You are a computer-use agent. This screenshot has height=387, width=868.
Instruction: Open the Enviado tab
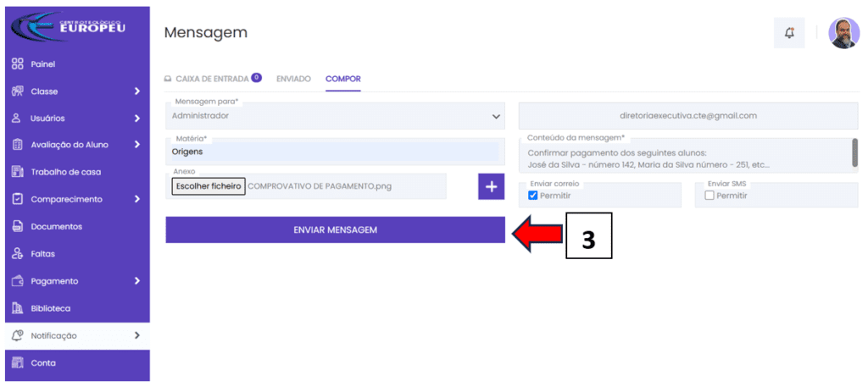293,79
